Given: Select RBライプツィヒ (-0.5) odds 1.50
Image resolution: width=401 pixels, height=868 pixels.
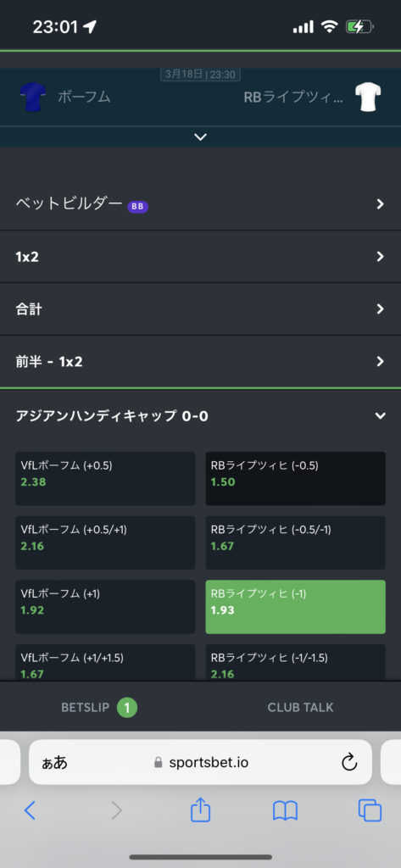Looking at the screenshot, I should pos(295,479).
